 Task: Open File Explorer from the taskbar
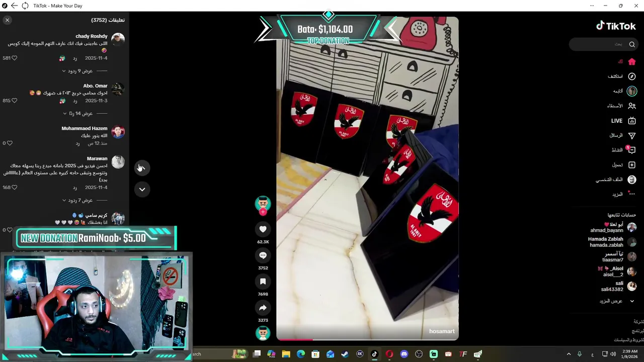point(286,354)
